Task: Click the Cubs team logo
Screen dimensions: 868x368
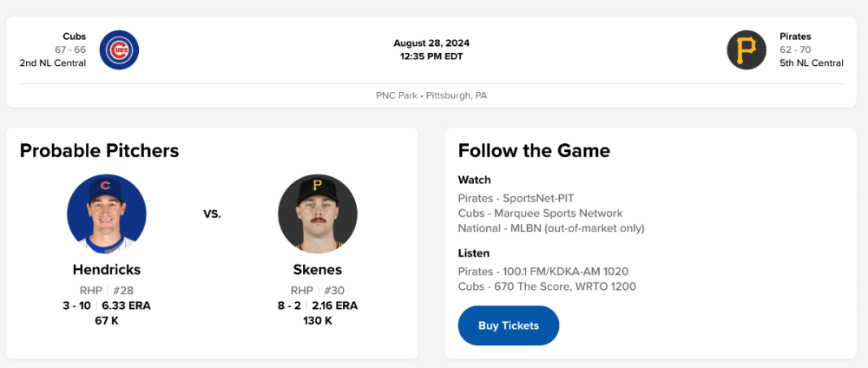Action: click(119, 50)
